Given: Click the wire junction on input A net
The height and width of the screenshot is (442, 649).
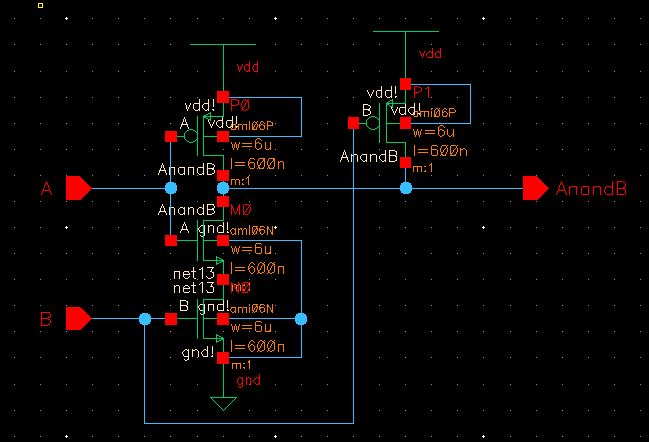Looking at the screenshot, I should [171, 188].
